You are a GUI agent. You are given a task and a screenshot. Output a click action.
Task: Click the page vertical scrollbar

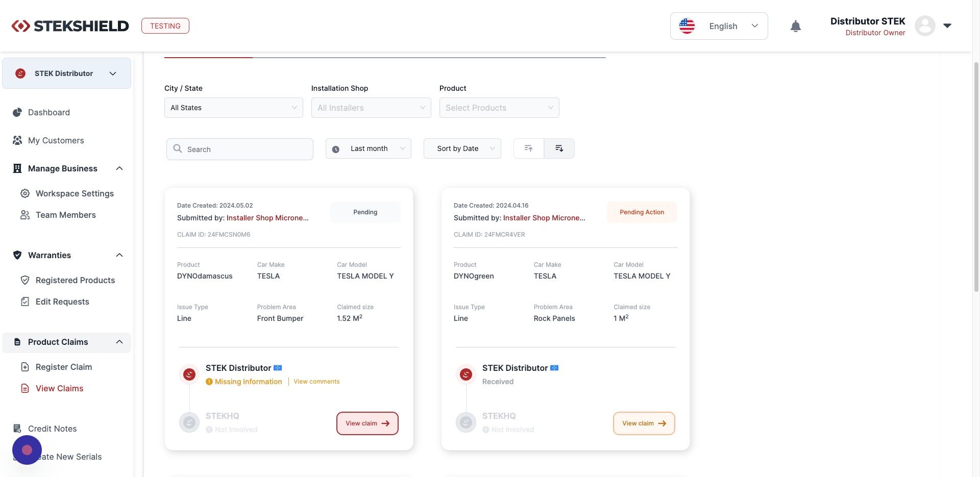pos(976,176)
